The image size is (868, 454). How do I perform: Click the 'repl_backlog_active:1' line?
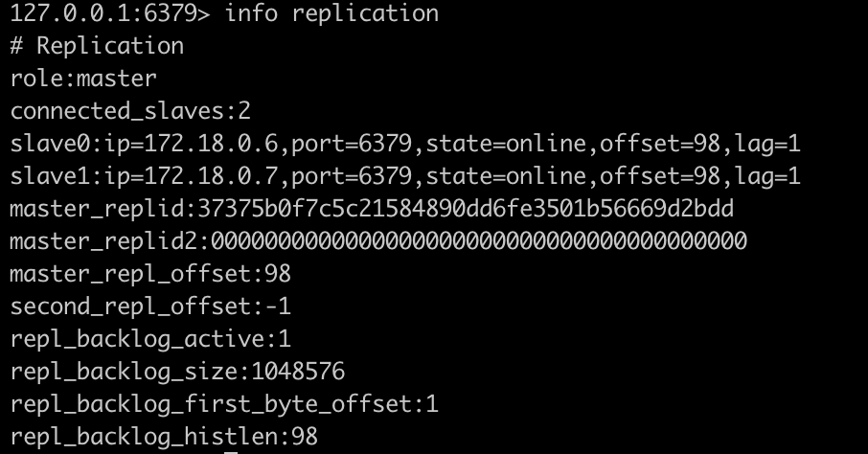(x=150, y=339)
